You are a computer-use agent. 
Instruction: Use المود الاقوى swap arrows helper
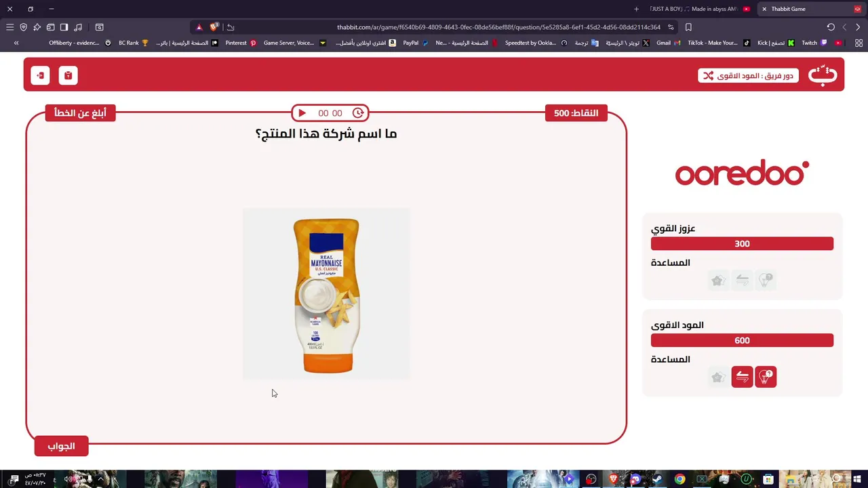coord(742,377)
